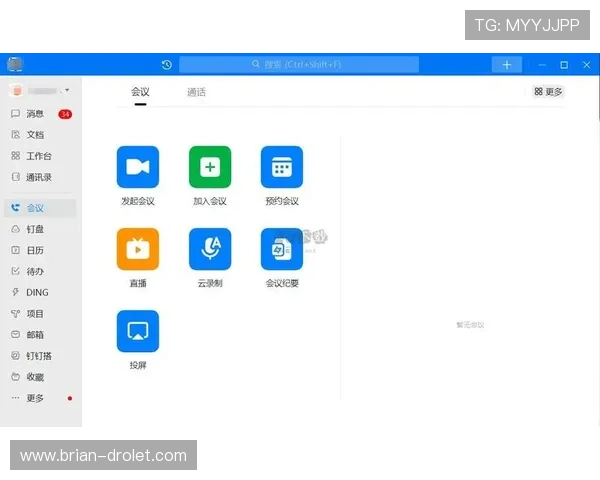
Task: Open 预约会议 calendar icon
Action: (282, 167)
